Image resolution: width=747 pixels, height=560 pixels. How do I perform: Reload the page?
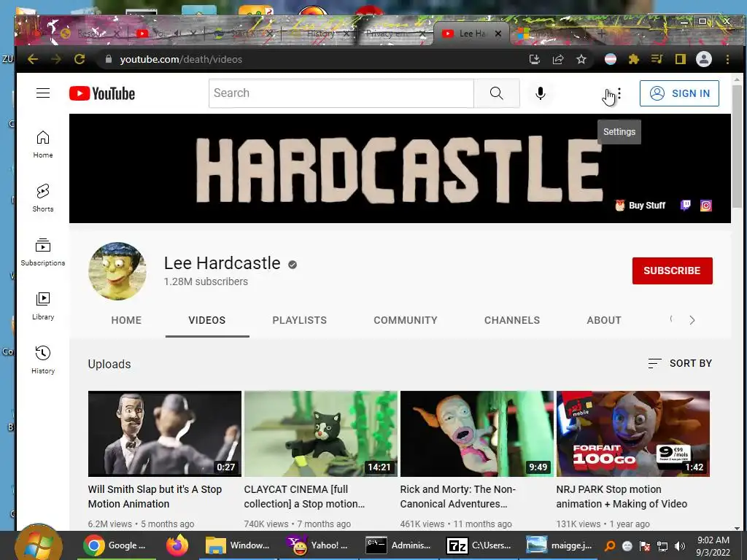click(80, 59)
